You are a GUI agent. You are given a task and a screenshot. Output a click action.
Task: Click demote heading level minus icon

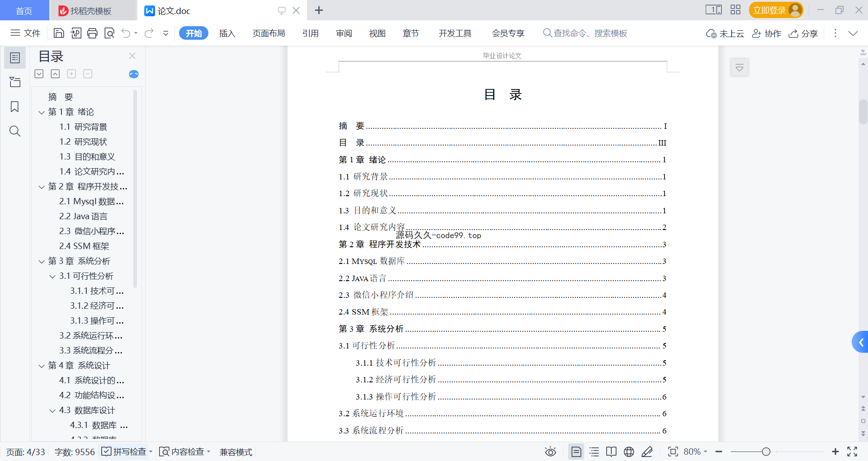pyautogui.click(x=88, y=74)
